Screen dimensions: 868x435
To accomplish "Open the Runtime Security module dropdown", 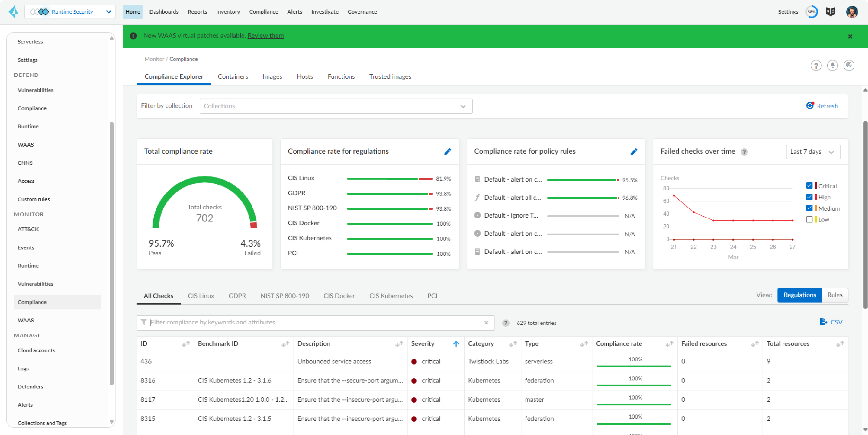I will 70,12.
